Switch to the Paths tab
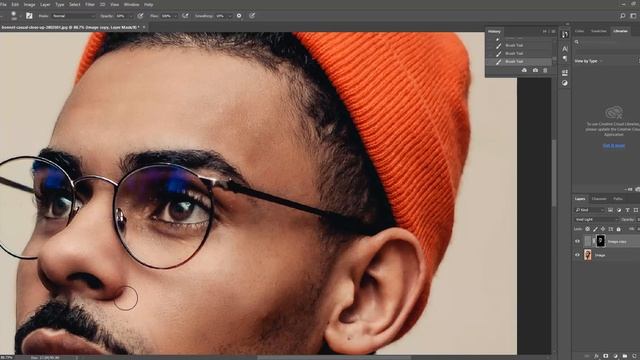 click(618, 199)
